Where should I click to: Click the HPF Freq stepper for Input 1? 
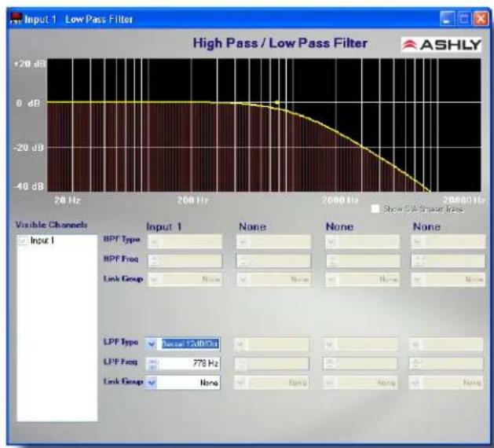pyautogui.click(x=155, y=261)
